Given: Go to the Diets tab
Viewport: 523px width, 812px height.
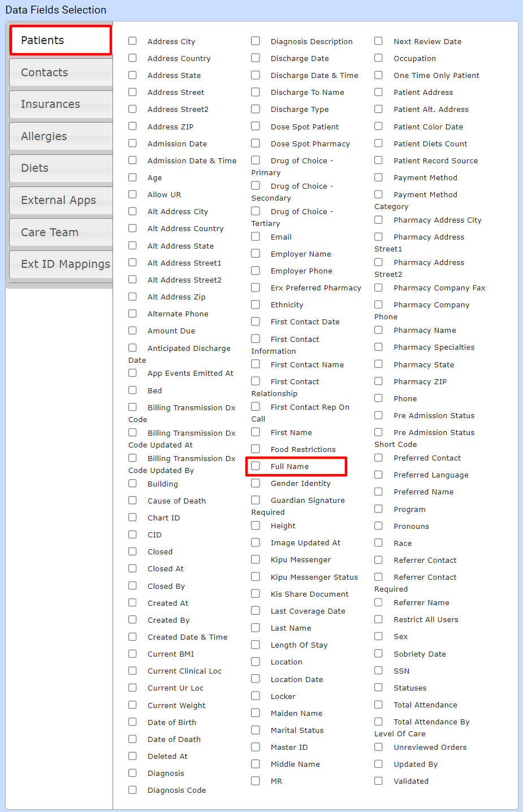Looking at the screenshot, I should (60, 168).
